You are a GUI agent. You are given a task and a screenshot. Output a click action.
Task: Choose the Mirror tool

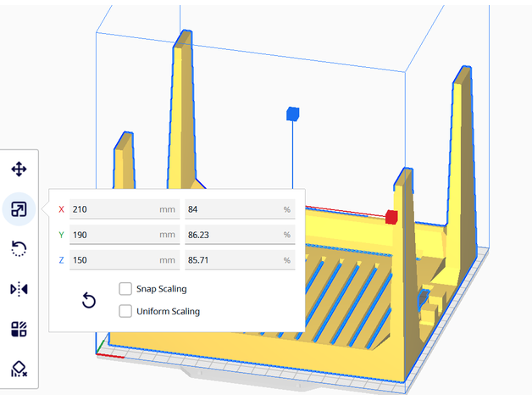[x=19, y=289]
